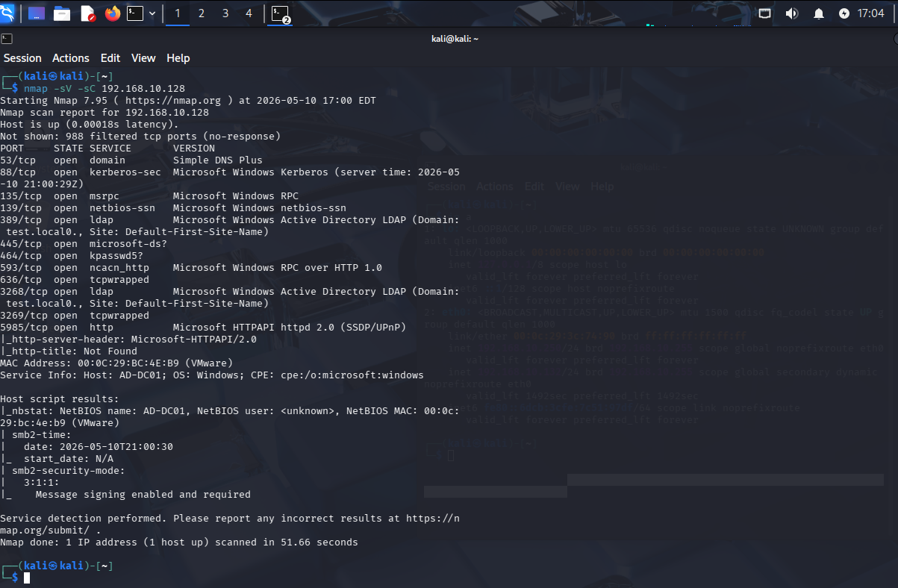Click 'Service Info: Host: AD-DC01' line
Screen dimensions: 898x588
212,375
